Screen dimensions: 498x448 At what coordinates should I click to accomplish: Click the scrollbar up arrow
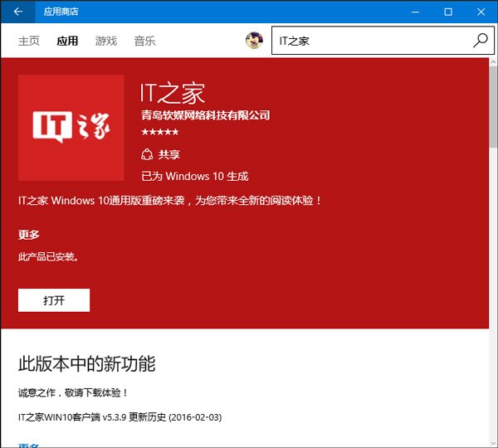coord(493,62)
